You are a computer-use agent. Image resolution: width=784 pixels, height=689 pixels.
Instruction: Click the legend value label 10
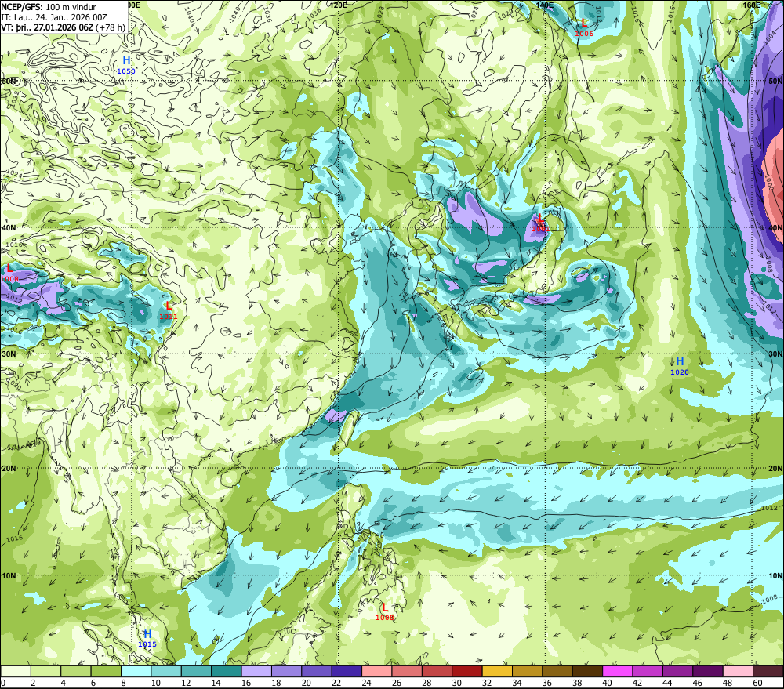click(x=156, y=683)
